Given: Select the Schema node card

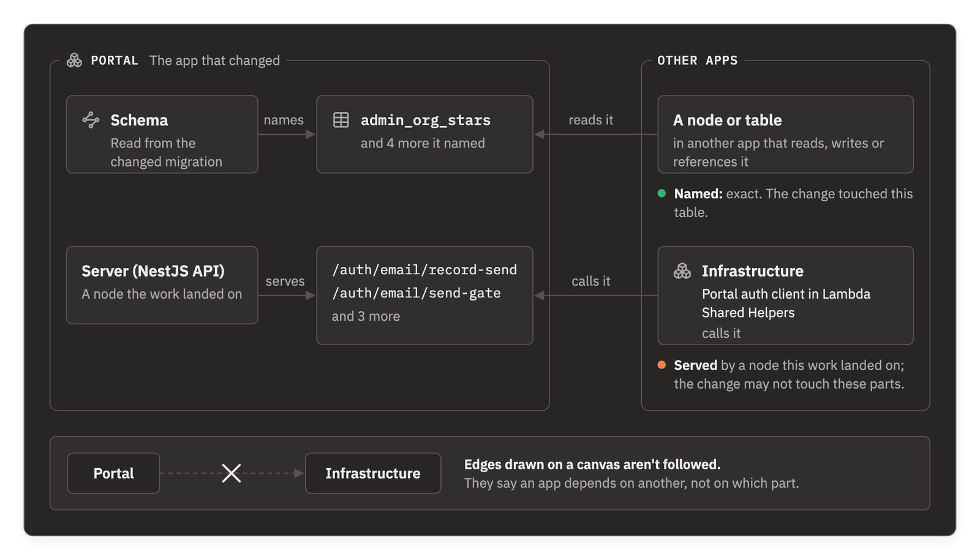Looking at the screenshot, I should (162, 134).
